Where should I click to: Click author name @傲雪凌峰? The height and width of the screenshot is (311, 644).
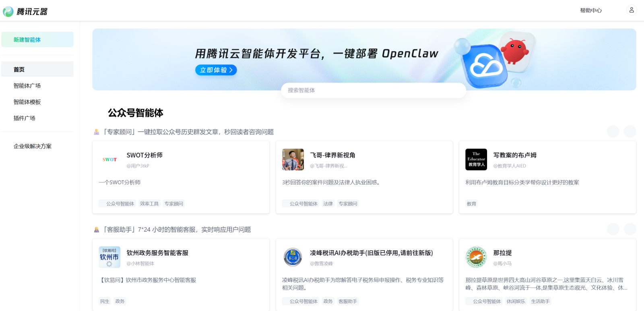(322, 263)
